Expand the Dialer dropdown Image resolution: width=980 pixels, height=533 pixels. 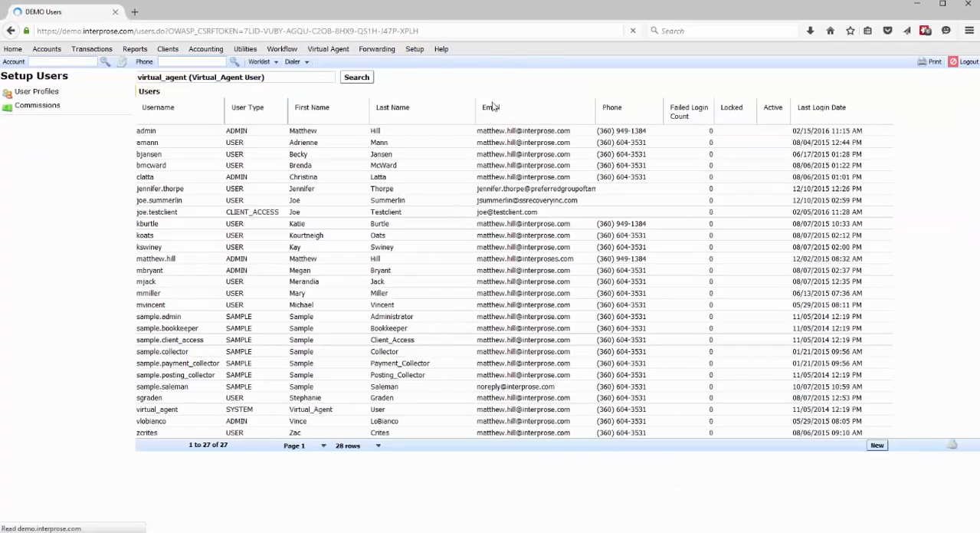[297, 62]
